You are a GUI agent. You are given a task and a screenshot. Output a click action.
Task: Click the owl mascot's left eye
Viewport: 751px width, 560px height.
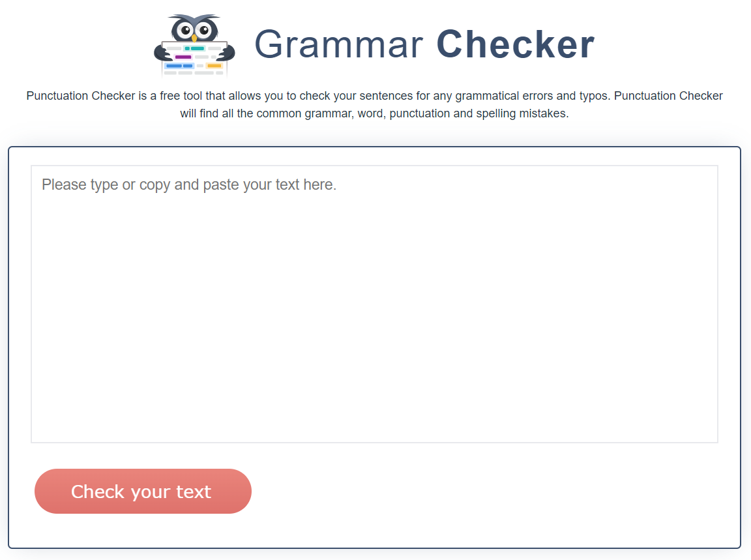click(185, 30)
